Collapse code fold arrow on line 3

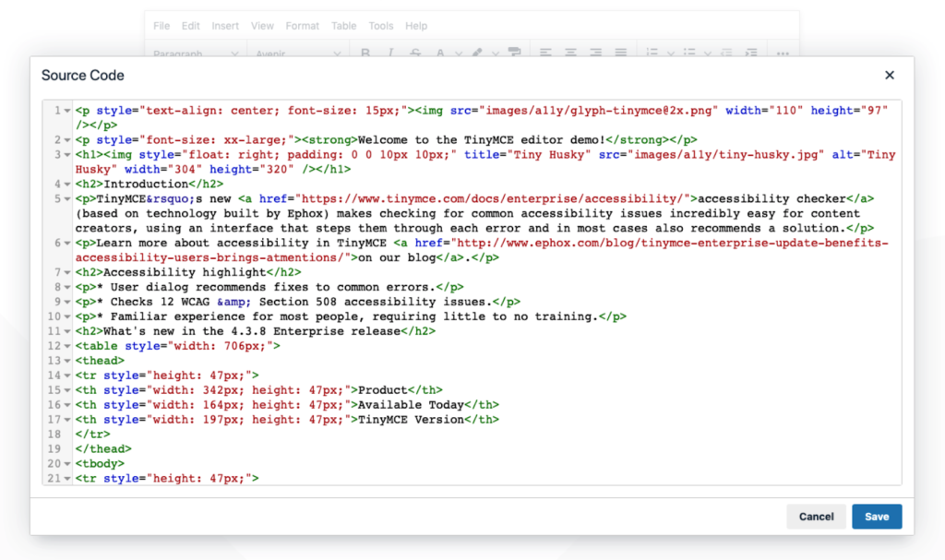67,155
